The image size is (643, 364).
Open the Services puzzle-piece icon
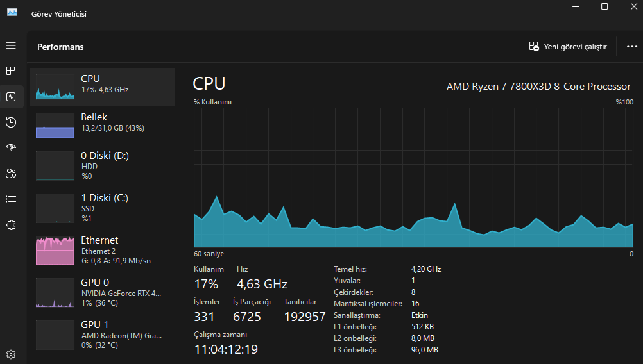pos(11,225)
